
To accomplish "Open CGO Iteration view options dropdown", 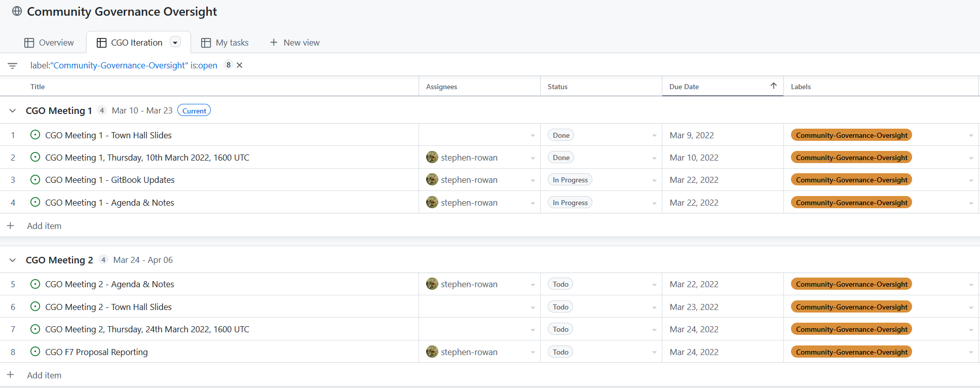I will [175, 43].
